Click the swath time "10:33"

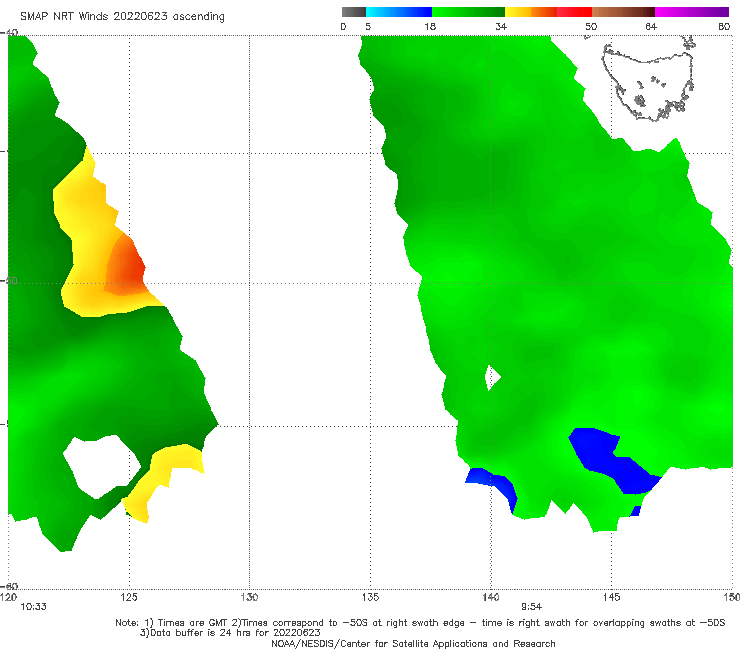[x=34, y=607]
